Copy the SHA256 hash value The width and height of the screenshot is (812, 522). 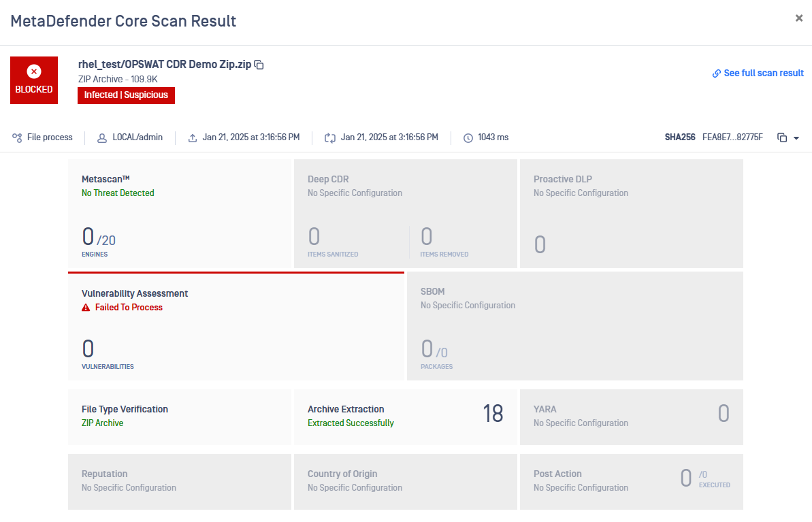782,137
